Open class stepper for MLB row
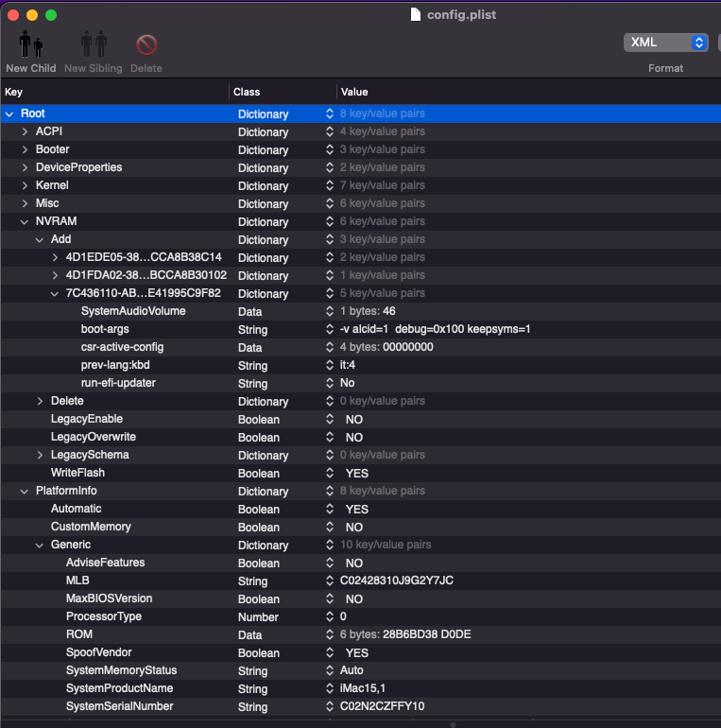The image size is (721, 728). pyautogui.click(x=330, y=581)
